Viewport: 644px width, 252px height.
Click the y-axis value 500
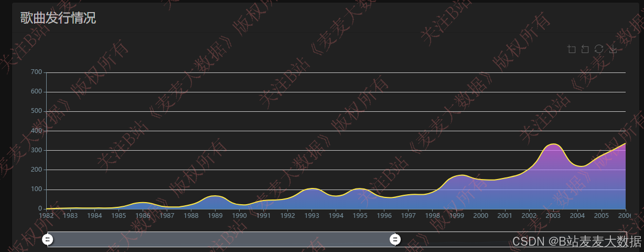pyautogui.click(x=36, y=111)
